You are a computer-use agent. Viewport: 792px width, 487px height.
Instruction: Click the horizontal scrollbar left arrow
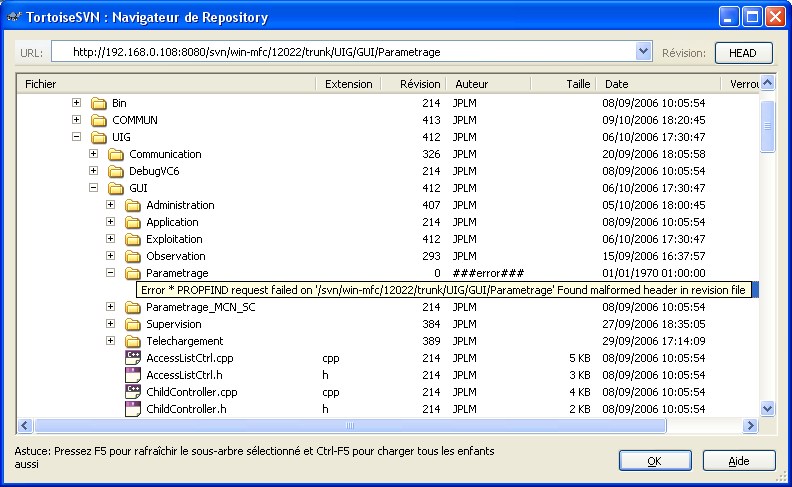25,425
